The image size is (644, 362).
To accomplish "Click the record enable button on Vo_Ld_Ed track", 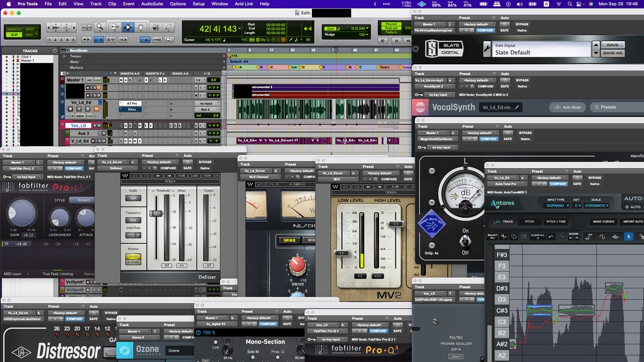I will (x=71, y=109).
